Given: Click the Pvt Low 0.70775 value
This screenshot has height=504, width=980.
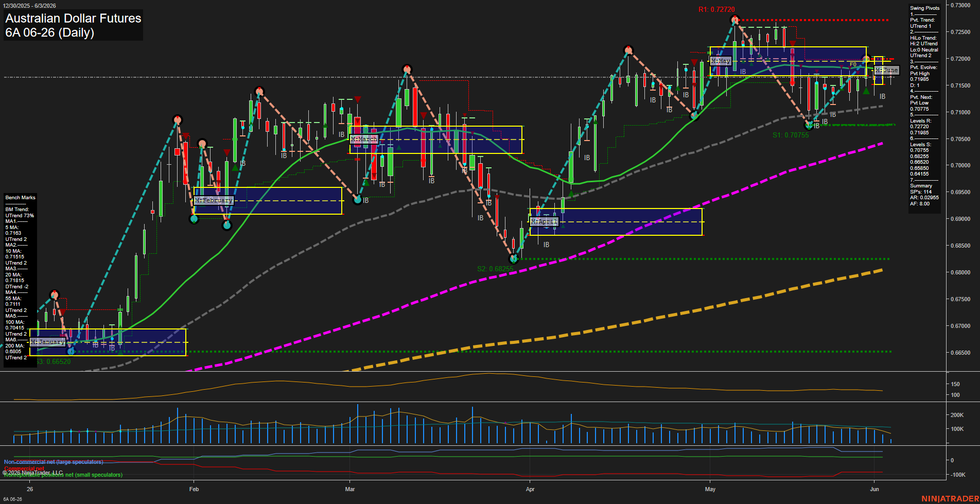Looking at the screenshot, I should point(919,109).
